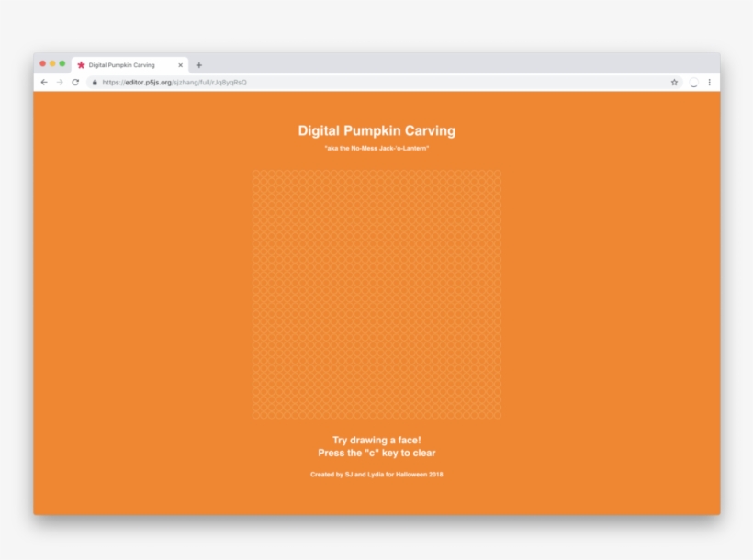The height and width of the screenshot is (560, 753).
Task: Click the "Digital Pumpkin Carving" page heading
Action: click(376, 130)
